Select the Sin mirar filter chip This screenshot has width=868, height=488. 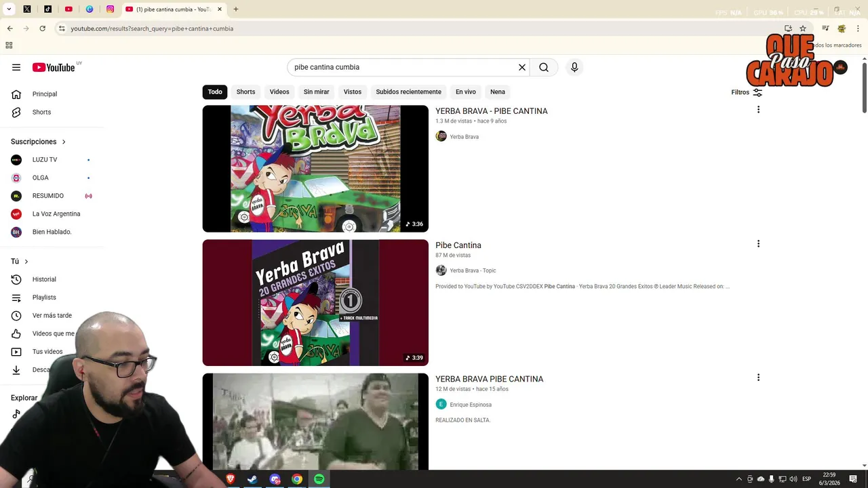(316, 91)
